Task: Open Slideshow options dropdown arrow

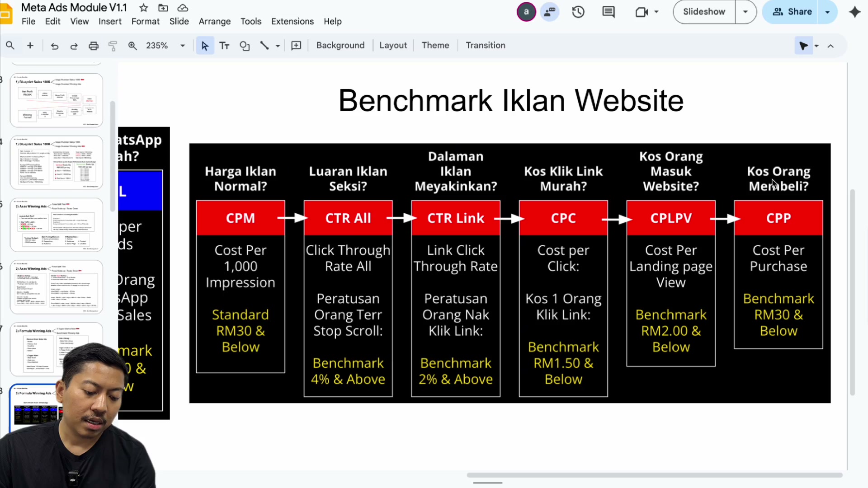Action: 745,12
